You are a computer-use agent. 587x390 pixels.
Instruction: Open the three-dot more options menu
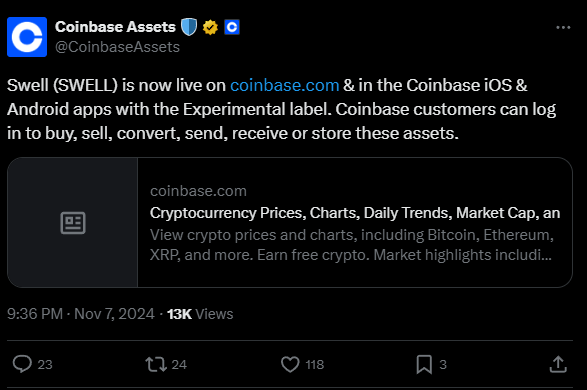tap(563, 27)
